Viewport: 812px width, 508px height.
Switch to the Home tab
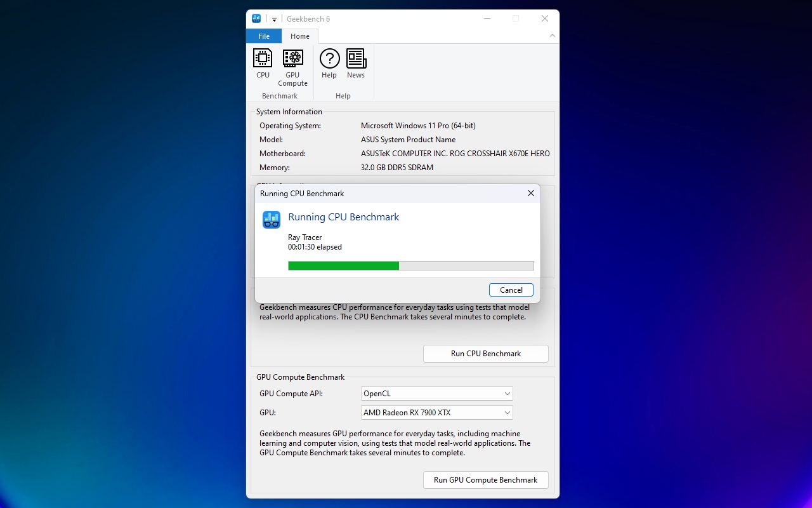click(300, 36)
